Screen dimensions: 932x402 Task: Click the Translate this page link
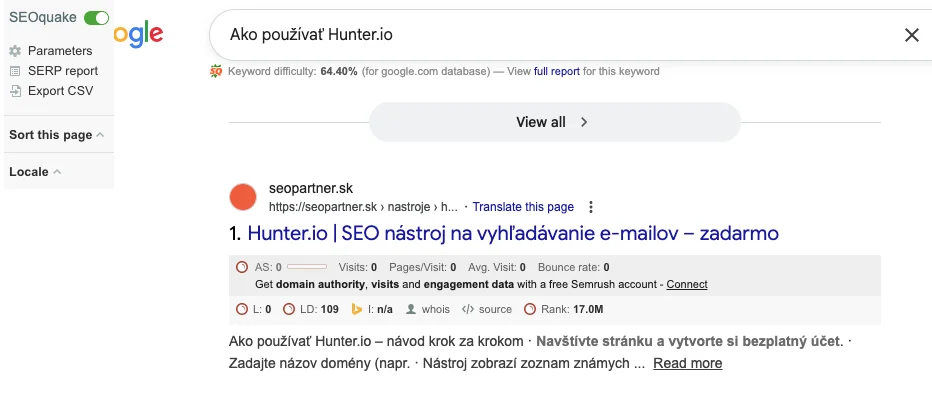(523, 207)
